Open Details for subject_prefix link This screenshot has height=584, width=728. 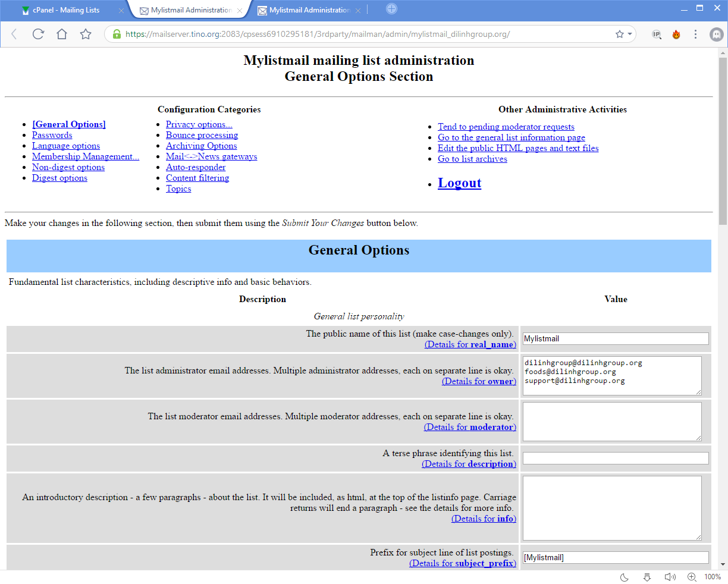(x=463, y=563)
